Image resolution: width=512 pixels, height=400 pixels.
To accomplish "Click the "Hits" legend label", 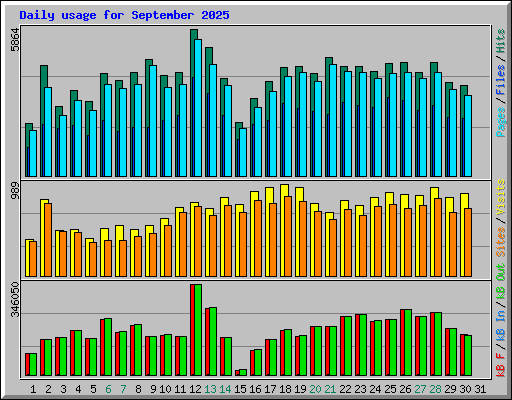I will [x=501, y=41].
